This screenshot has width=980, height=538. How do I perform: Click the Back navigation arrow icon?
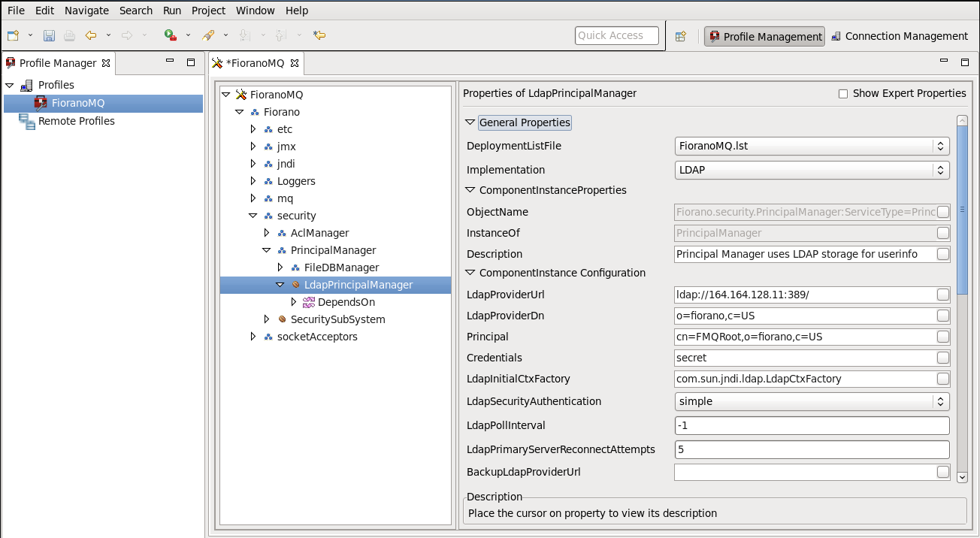[91, 35]
